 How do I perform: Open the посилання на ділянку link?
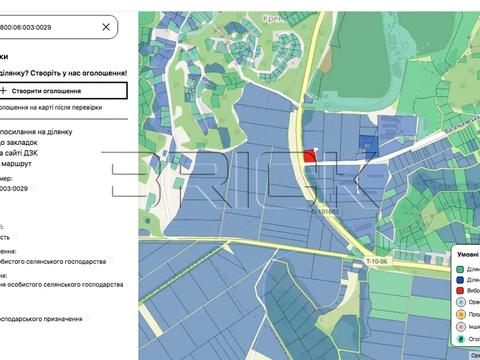point(36,132)
